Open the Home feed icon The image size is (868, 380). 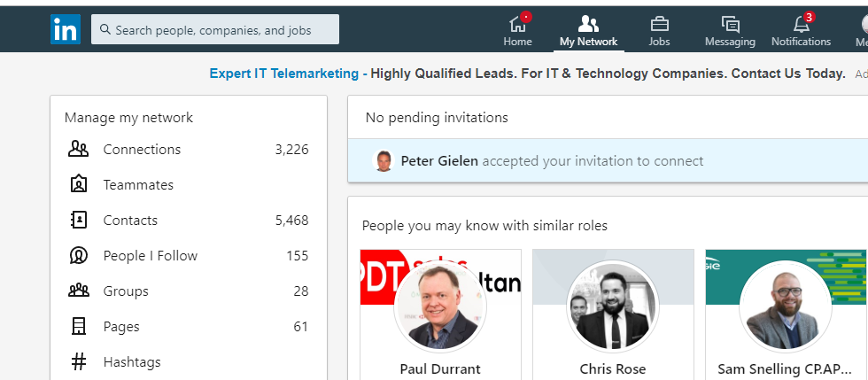click(517, 24)
